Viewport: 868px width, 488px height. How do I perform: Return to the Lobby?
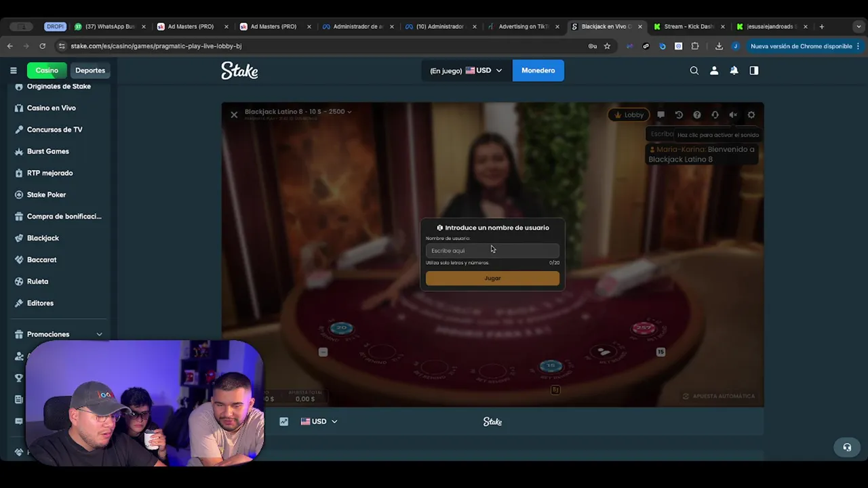coord(629,115)
